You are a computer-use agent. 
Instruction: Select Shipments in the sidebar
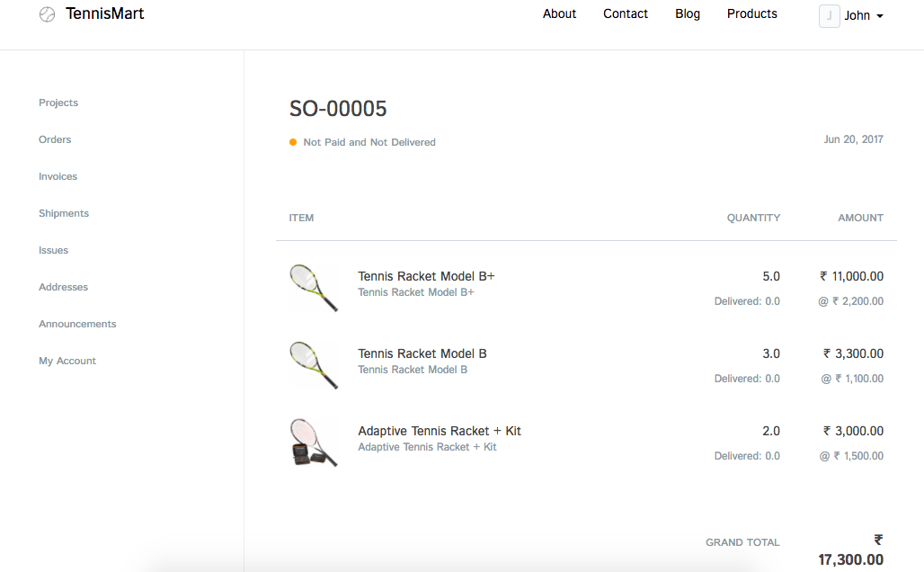click(x=64, y=213)
